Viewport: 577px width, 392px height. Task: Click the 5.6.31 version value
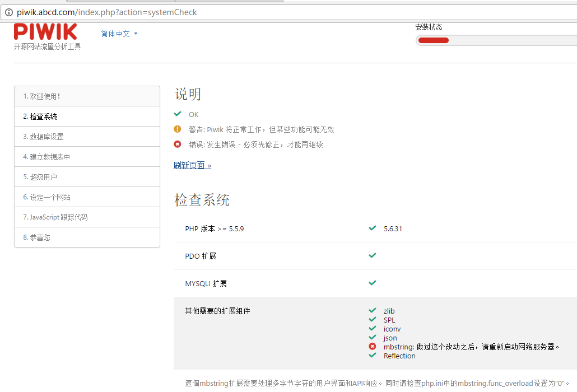click(393, 228)
